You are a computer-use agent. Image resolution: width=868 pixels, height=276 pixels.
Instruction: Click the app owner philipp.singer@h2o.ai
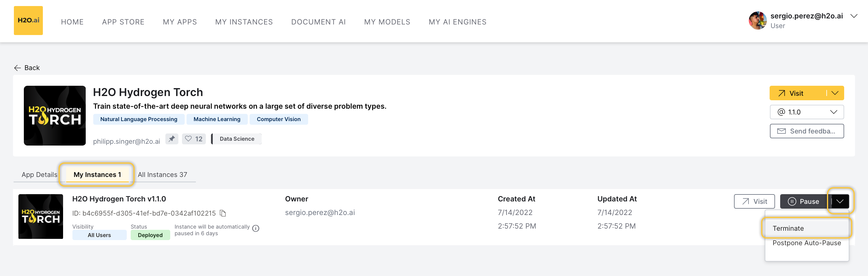coord(126,142)
